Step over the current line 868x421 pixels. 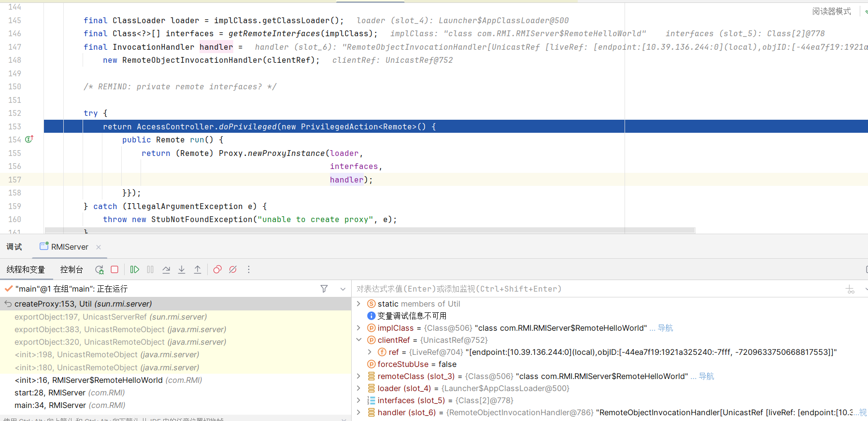(x=166, y=269)
